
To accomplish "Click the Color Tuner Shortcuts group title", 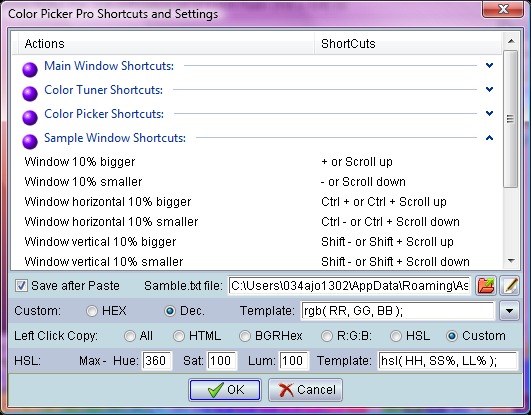I will 103,89.
